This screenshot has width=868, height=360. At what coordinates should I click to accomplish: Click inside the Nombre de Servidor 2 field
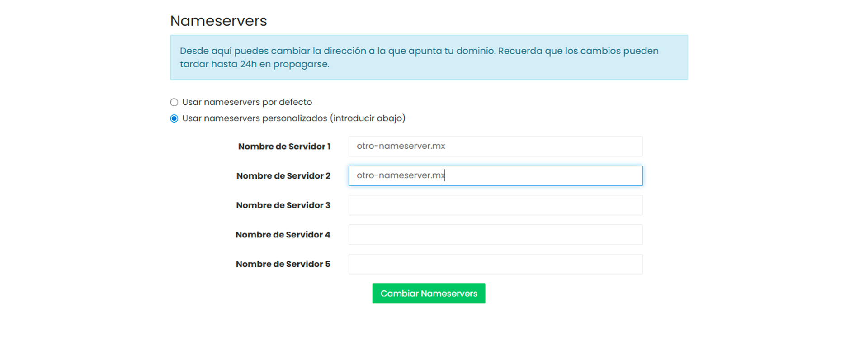click(495, 176)
